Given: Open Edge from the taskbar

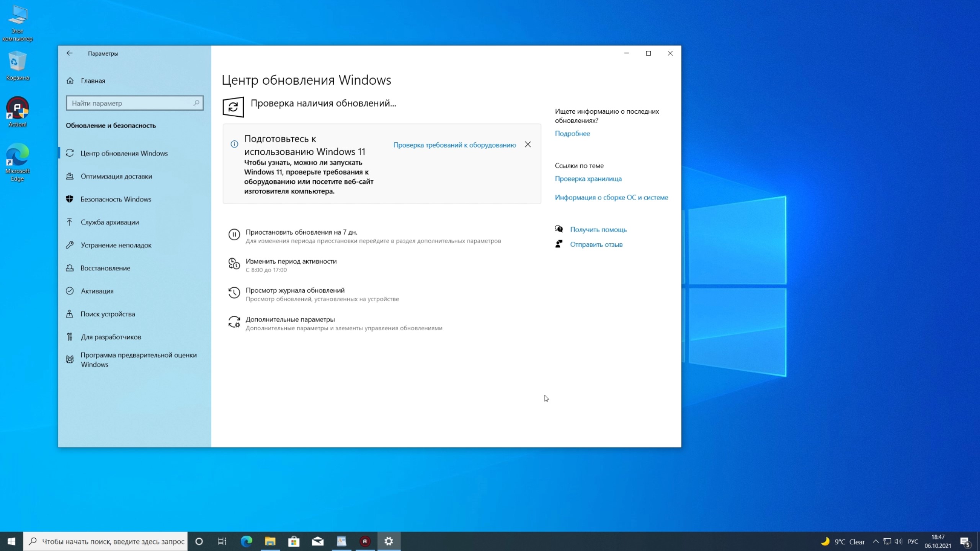Looking at the screenshot, I should (x=247, y=541).
